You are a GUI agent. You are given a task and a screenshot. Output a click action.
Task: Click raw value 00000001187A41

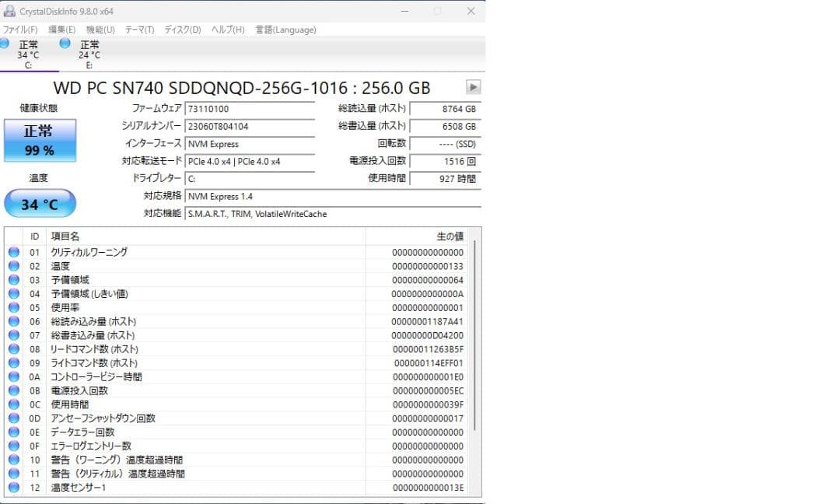[428, 321]
